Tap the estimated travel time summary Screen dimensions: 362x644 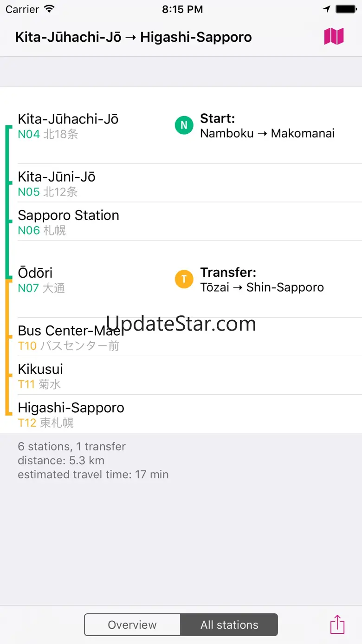93,475
